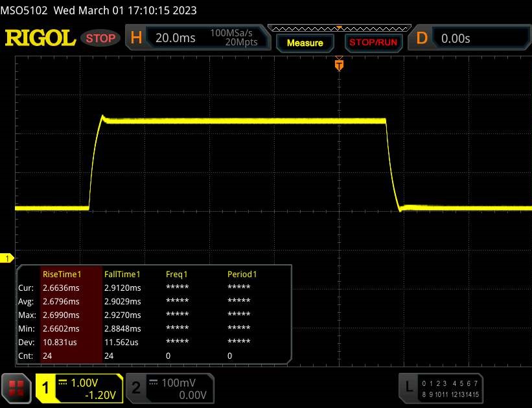Click the RIGOL logo

coord(40,38)
